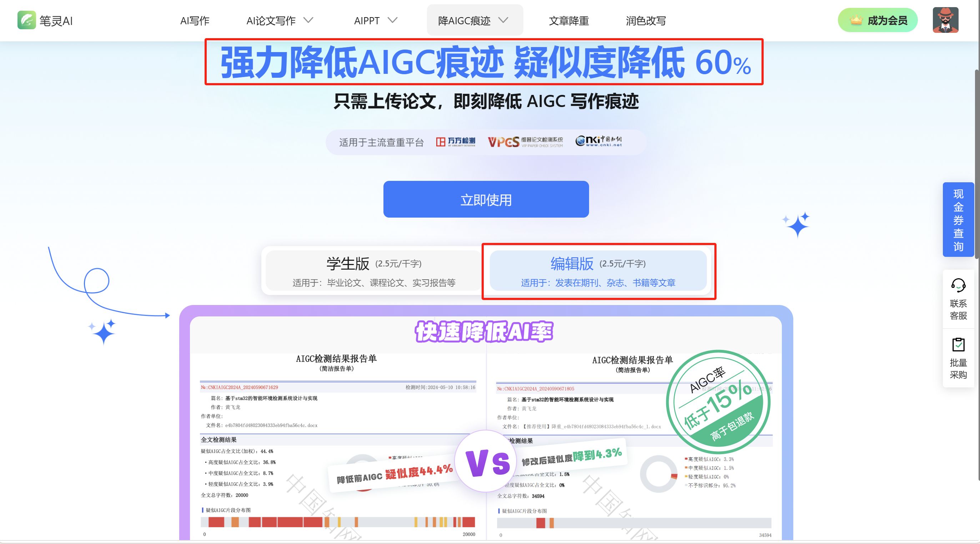Click the 万方检测 platform logo

(x=456, y=142)
